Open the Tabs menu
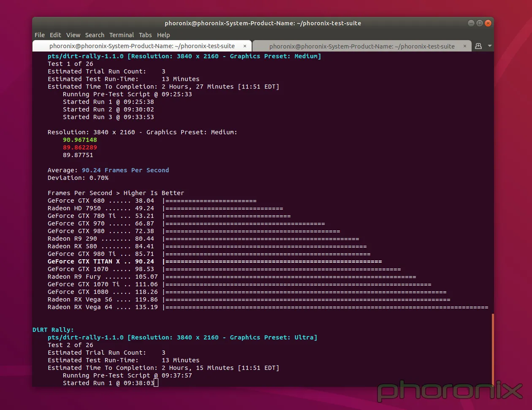 pyautogui.click(x=145, y=35)
